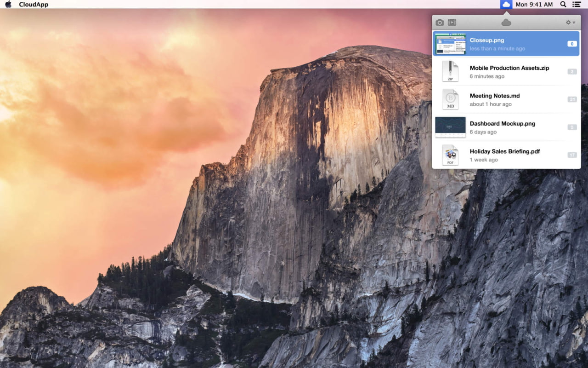Viewport: 588px width, 368px height.
Task: Select the Closeup.png file name
Action: pyautogui.click(x=487, y=40)
